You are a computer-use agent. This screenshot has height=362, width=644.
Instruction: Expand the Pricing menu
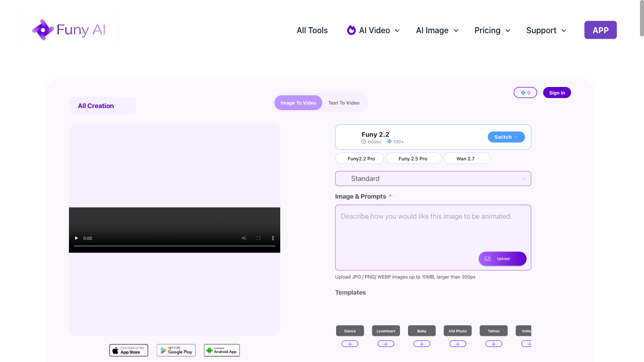click(x=493, y=30)
